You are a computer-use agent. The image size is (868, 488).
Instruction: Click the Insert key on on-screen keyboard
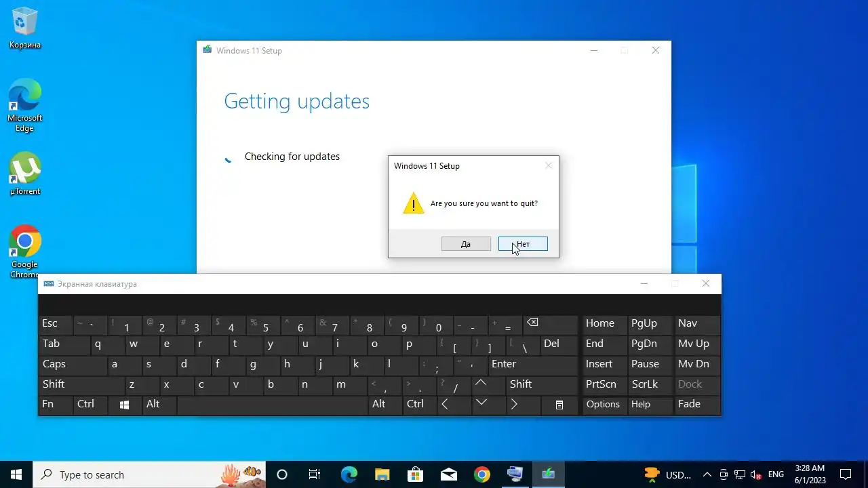tap(605, 365)
